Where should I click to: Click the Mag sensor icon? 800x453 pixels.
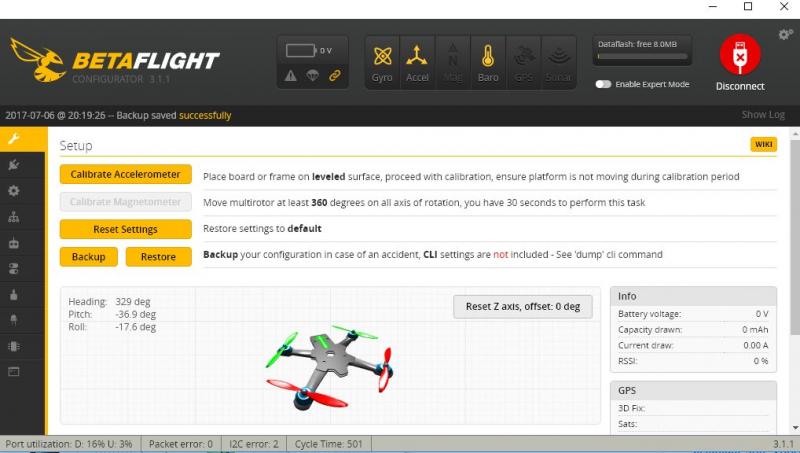pyautogui.click(x=453, y=63)
